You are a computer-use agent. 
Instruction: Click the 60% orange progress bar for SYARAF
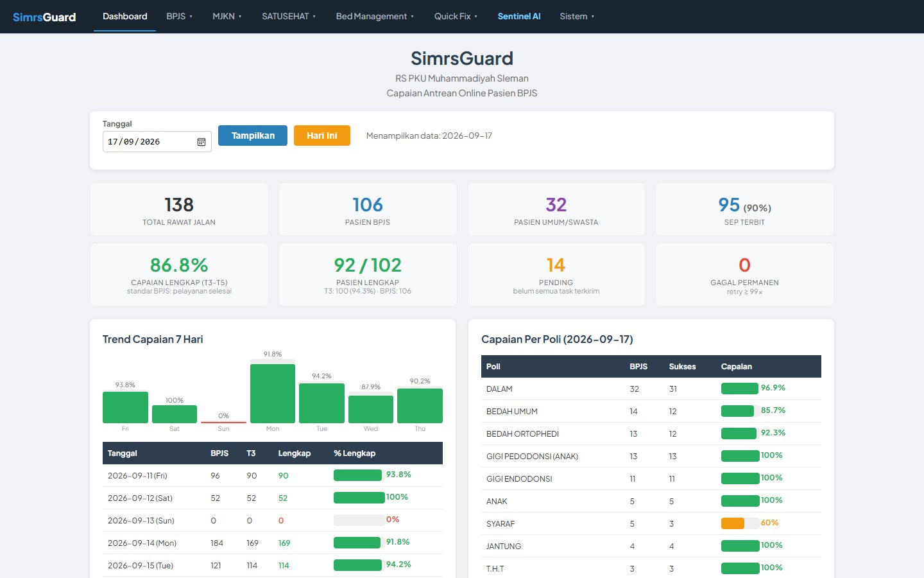pyautogui.click(x=740, y=523)
